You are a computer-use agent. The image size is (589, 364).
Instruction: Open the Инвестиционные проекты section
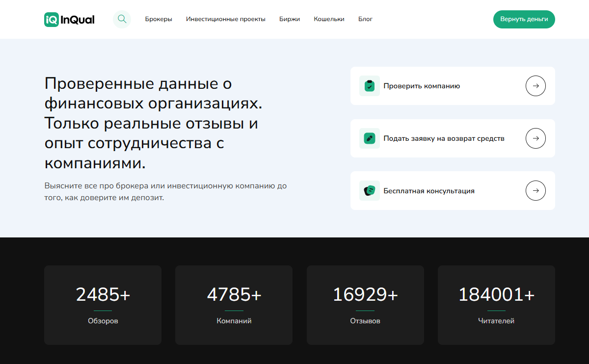coord(225,19)
